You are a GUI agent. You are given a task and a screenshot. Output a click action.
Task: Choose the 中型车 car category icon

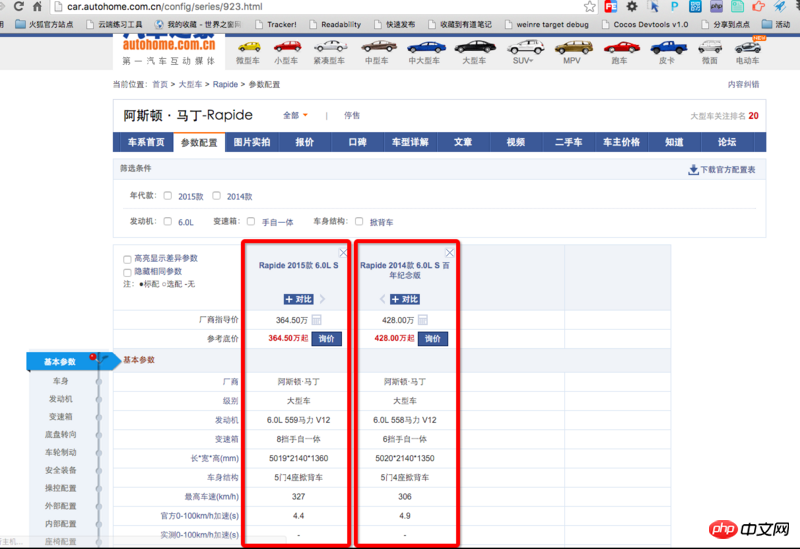tap(378, 47)
